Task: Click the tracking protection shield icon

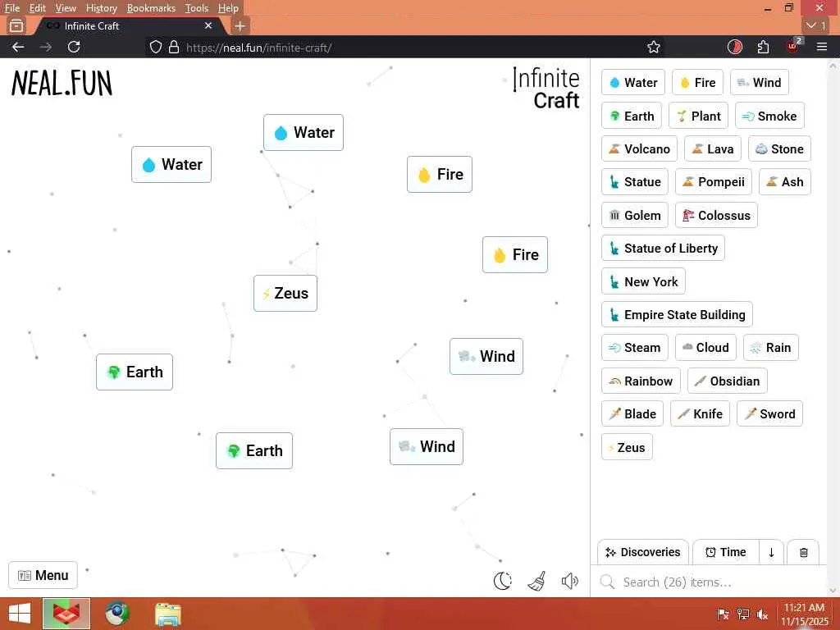Action: [x=155, y=47]
